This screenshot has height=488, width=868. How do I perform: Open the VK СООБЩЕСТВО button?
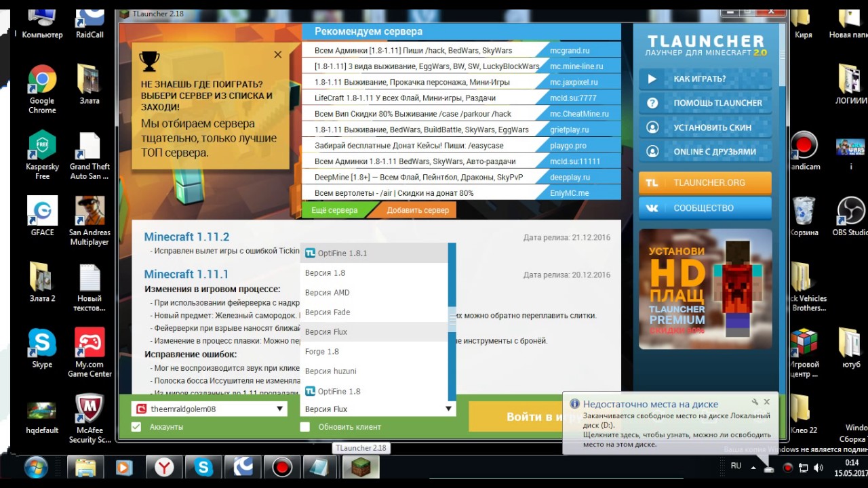pyautogui.click(x=705, y=208)
